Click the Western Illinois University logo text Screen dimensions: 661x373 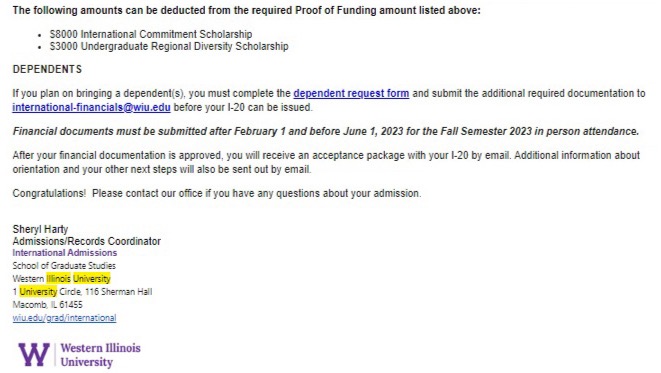click(x=100, y=355)
